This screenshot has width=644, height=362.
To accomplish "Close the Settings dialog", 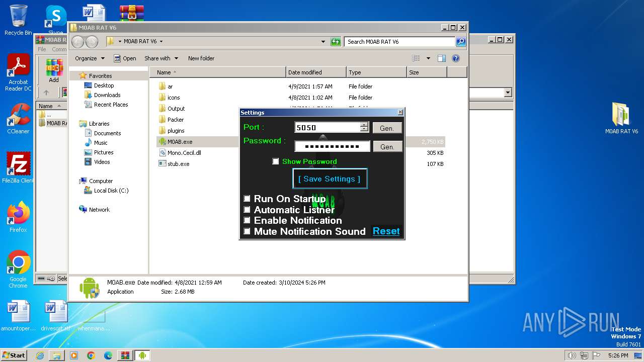I will (x=400, y=112).
